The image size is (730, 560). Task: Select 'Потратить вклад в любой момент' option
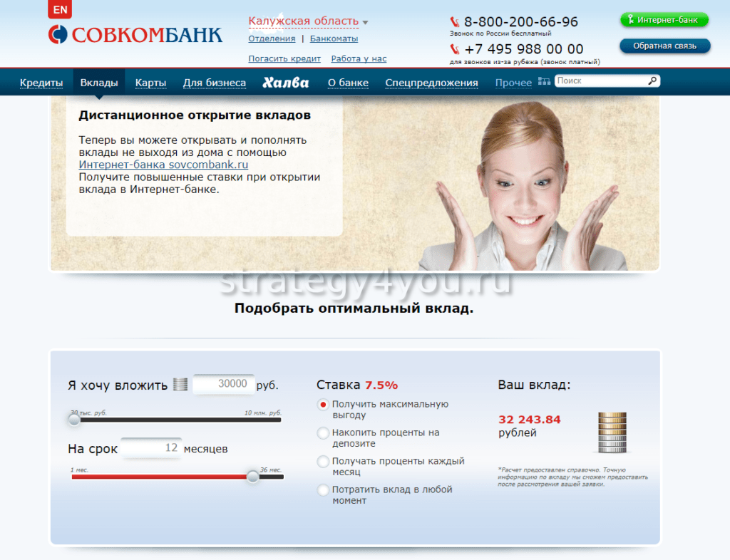[x=323, y=490]
